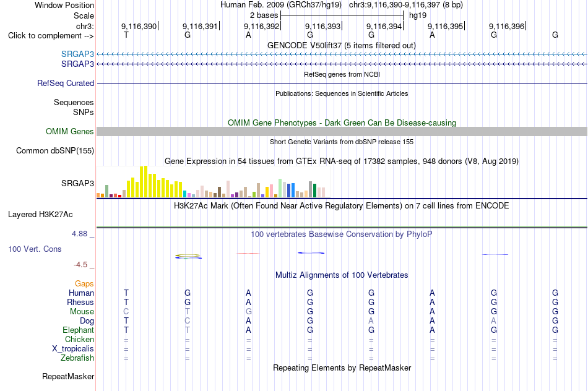The width and height of the screenshot is (588, 391).
Task: Click the faded C in the Mouse row
Action: 126,312
